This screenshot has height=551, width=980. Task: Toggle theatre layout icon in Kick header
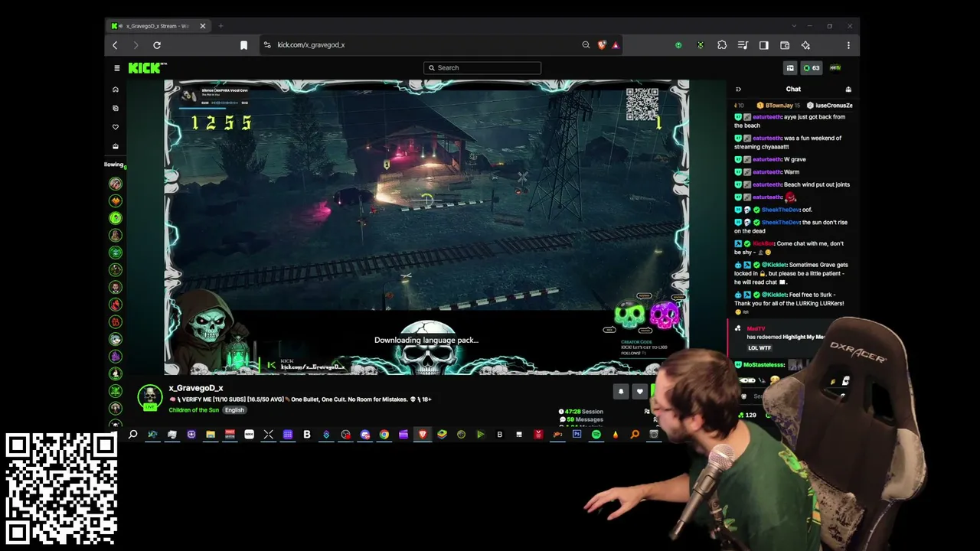click(x=790, y=68)
